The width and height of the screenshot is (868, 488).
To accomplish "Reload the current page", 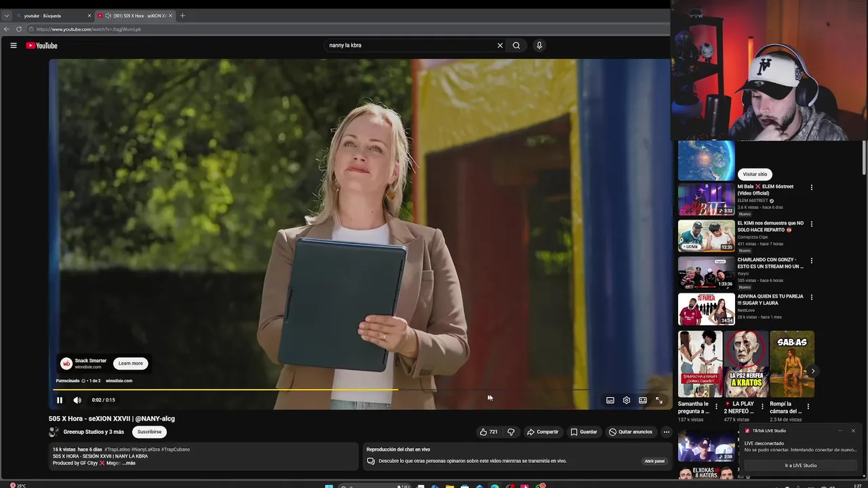I will 19,29.
